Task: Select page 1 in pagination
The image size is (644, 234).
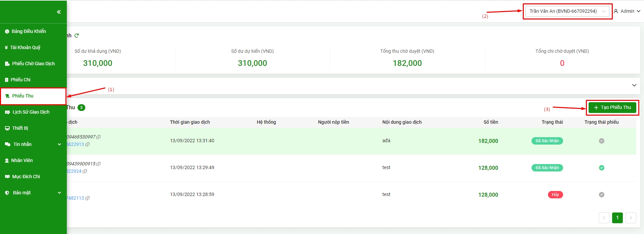Action: click(617, 218)
